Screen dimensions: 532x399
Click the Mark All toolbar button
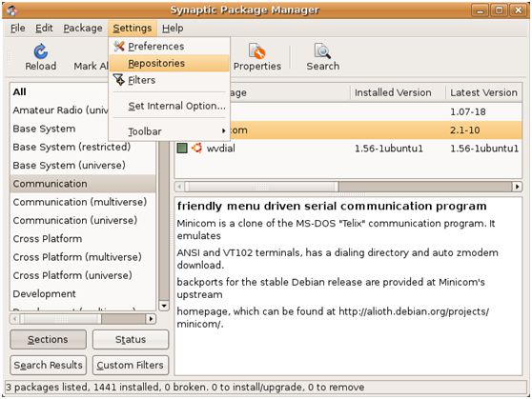pyautogui.click(x=91, y=66)
